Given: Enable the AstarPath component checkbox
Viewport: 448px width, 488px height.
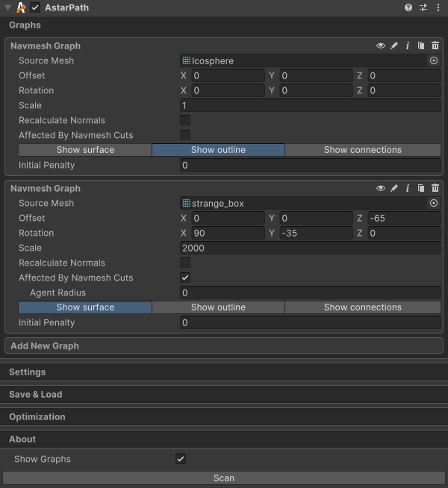Looking at the screenshot, I should coord(35,7).
